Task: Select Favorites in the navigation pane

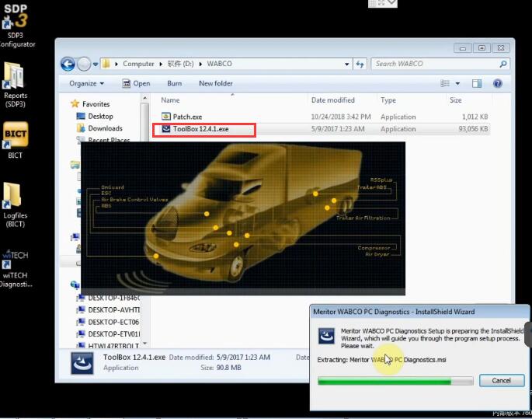Action: coord(90,104)
